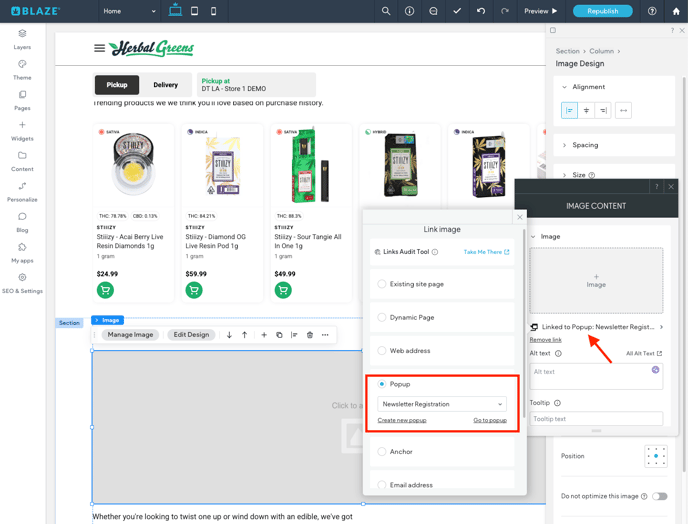This screenshot has height=524, width=688.
Task: Switch to tablet device view
Action: tap(194, 11)
